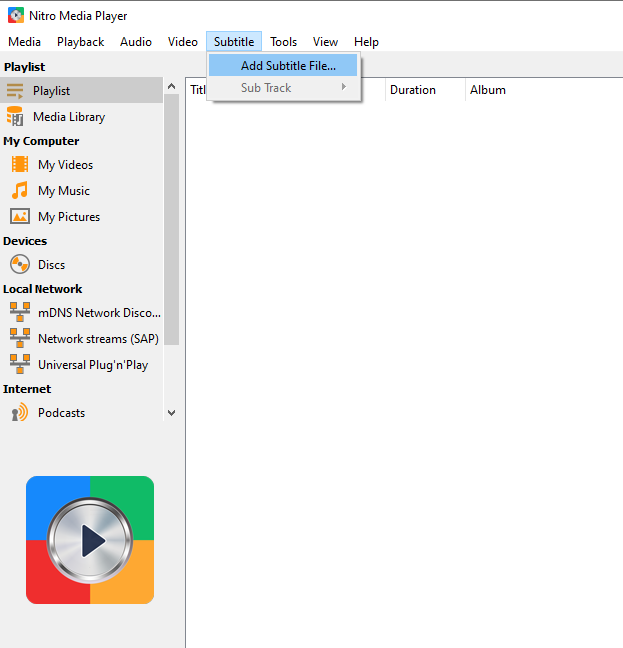623x648 pixels.
Task: Select the Sub Track menu entry
Action: point(283,88)
